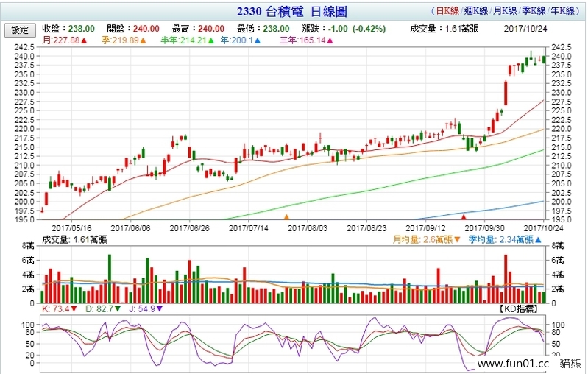Click the volume label 成交量: 1.61萬張 above the volume chart
The image size is (588, 374).
[74, 240]
